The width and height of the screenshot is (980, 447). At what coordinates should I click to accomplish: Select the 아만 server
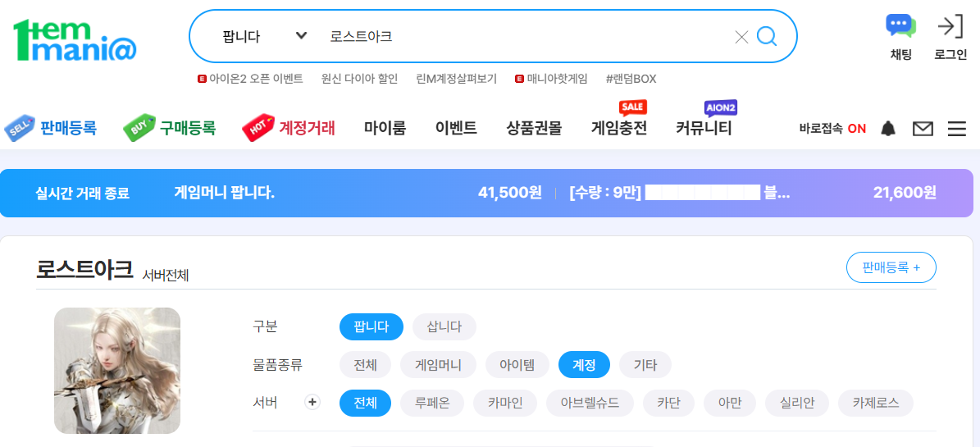click(730, 404)
